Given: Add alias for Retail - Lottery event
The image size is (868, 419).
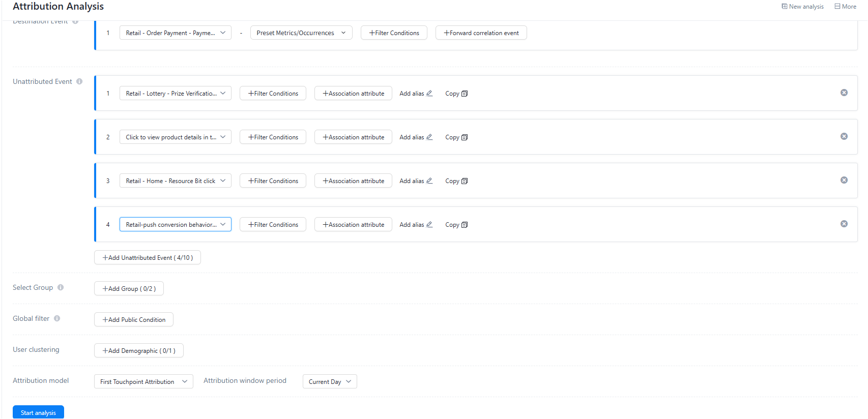Looking at the screenshot, I should 416,94.
